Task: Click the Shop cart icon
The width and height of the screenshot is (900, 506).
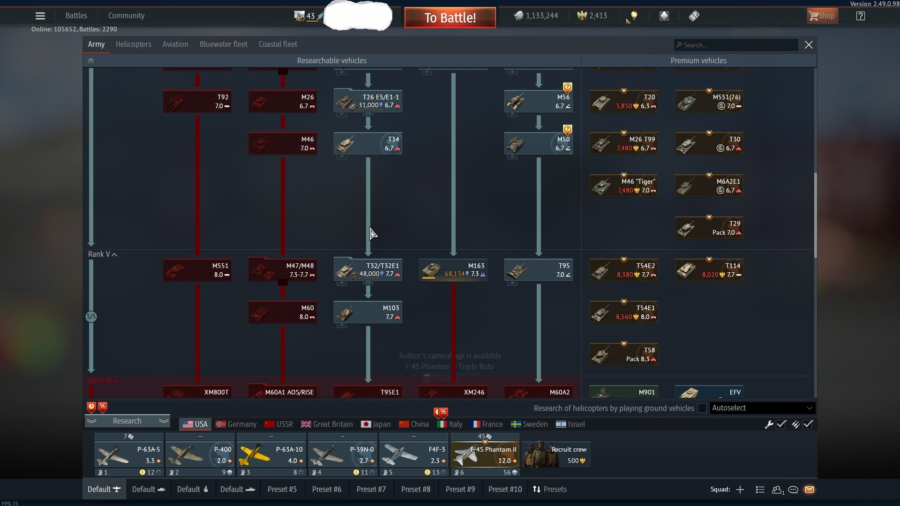Action: (823, 16)
